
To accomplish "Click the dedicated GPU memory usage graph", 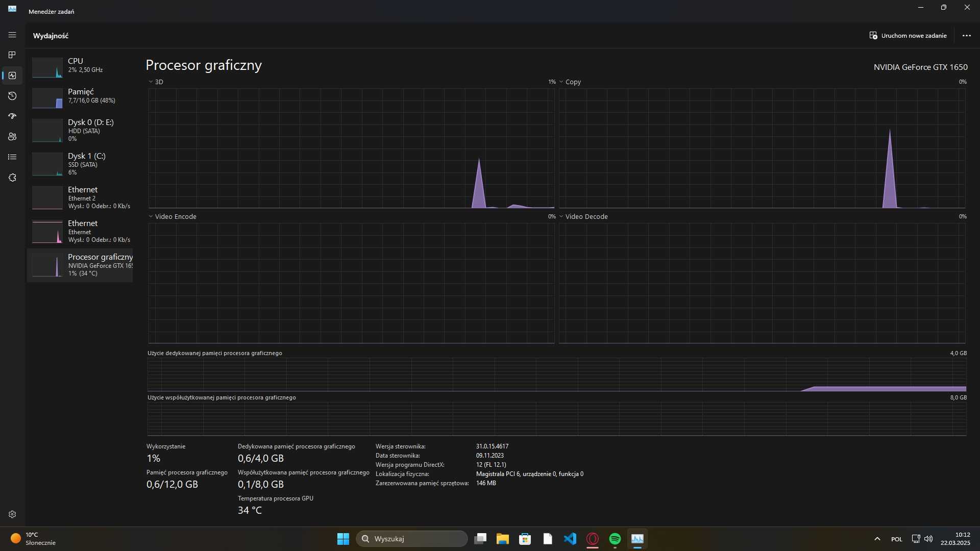I will click(557, 374).
